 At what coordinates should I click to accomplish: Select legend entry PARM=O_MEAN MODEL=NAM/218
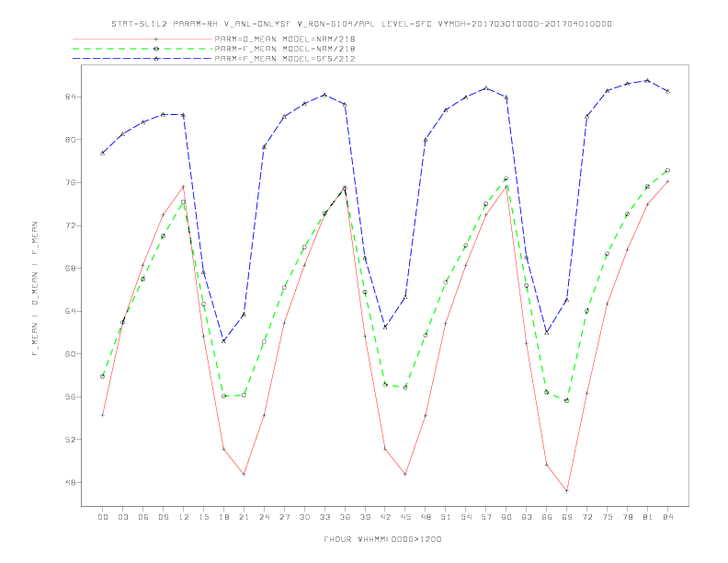(285, 39)
